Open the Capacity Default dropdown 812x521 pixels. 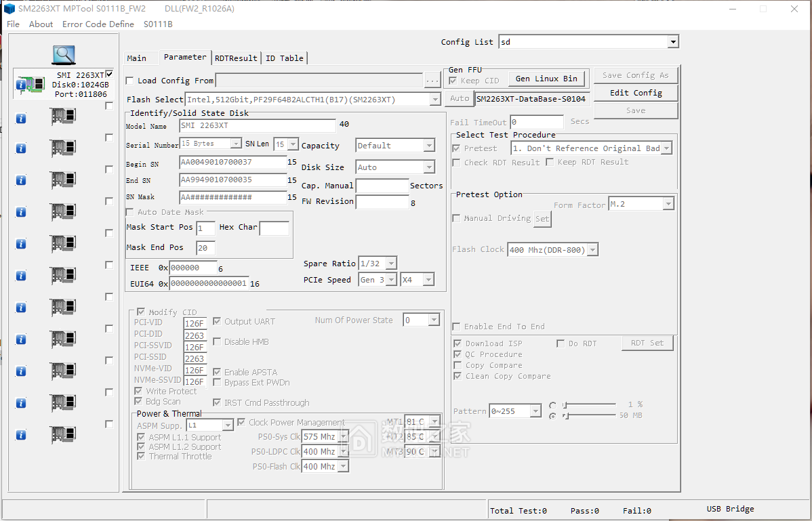pos(429,146)
